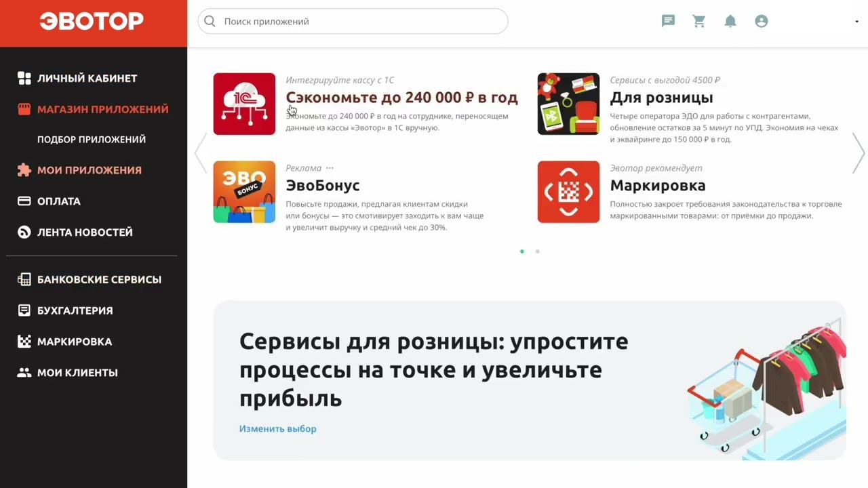The width and height of the screenshot is (868, 488).
Task: Open the Для розницы heading link
Action: click(661, 98)
